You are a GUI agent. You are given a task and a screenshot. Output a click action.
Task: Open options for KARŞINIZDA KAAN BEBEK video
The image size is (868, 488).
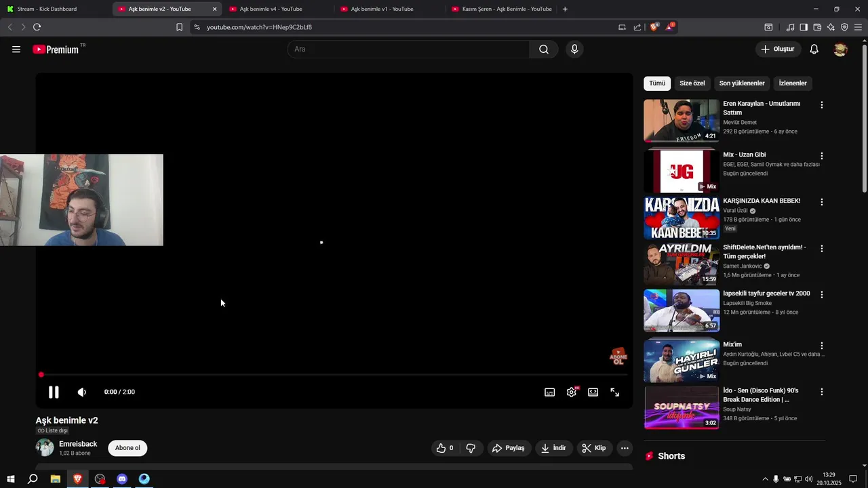pyautogui.click(x=822, y=202)
